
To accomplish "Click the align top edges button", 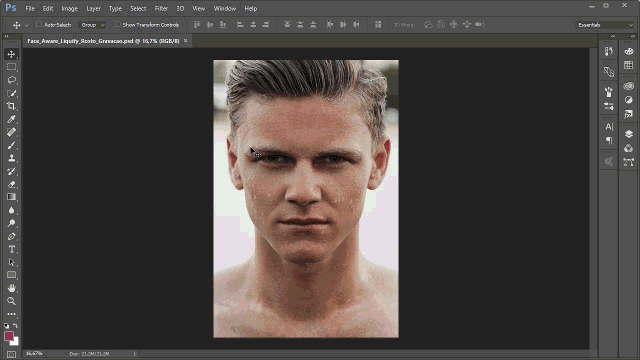I will (197, 25).
